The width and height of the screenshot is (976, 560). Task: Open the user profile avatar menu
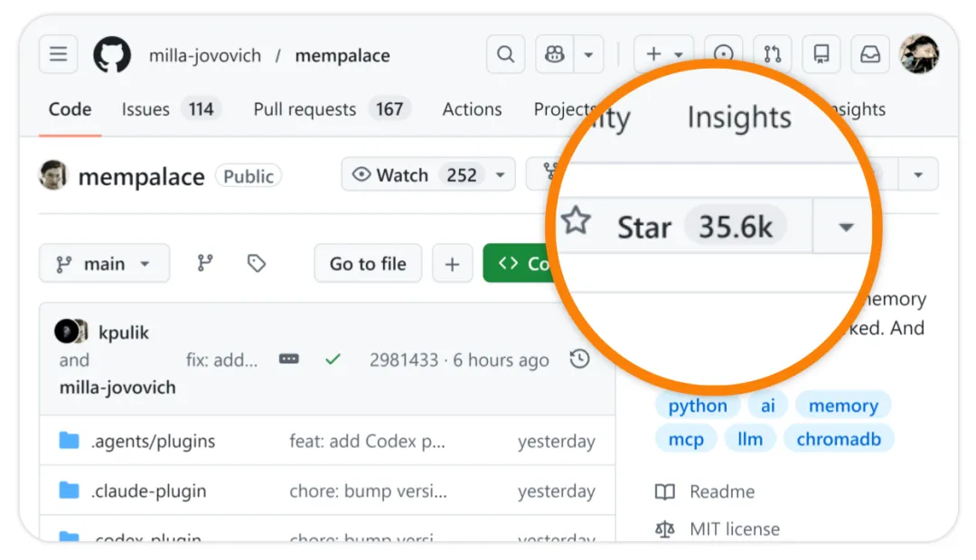(x=919, y=54)
